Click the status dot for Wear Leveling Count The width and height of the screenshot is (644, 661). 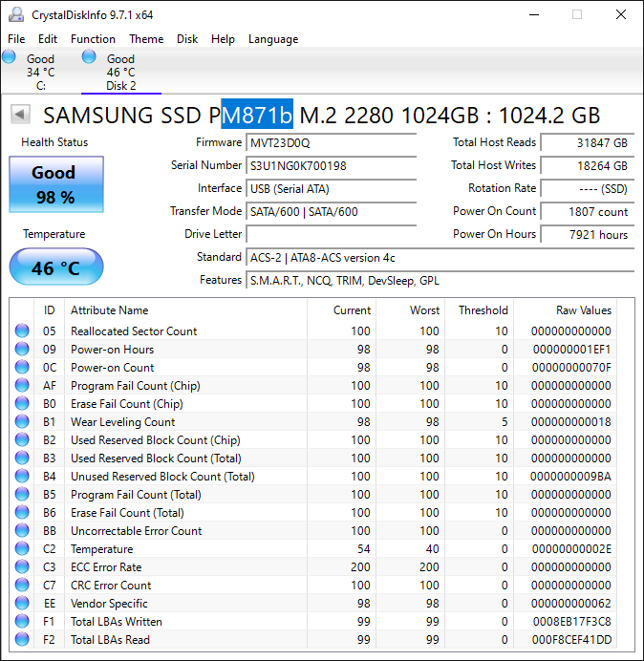click(22, 421)
